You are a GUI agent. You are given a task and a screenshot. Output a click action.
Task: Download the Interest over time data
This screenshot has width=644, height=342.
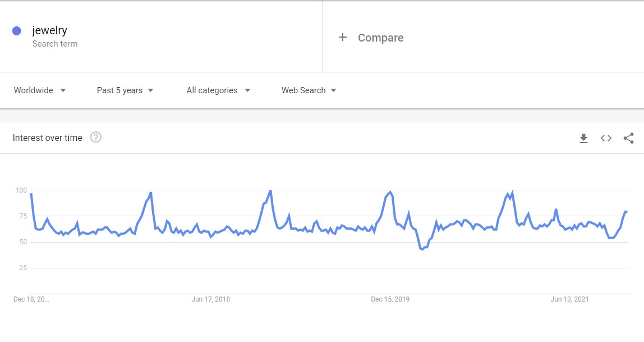[x=583, y=138]
